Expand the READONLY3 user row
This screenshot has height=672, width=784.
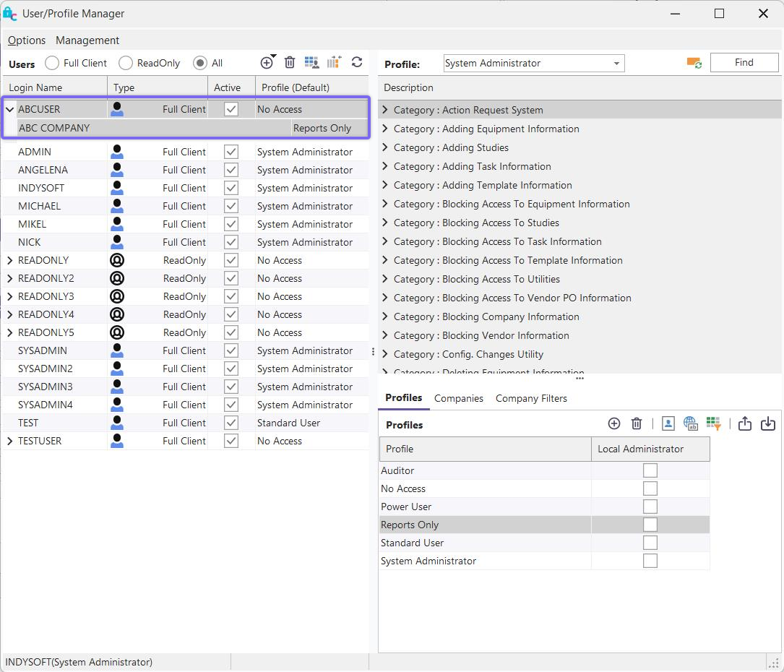pyautogui.click(x=10, y=296)
